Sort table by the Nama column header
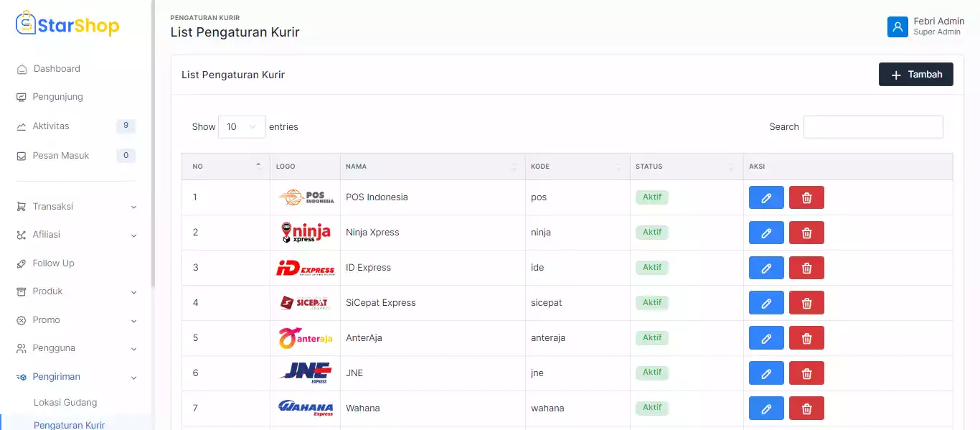Screen dimensions: 980x430 point(432,167)
